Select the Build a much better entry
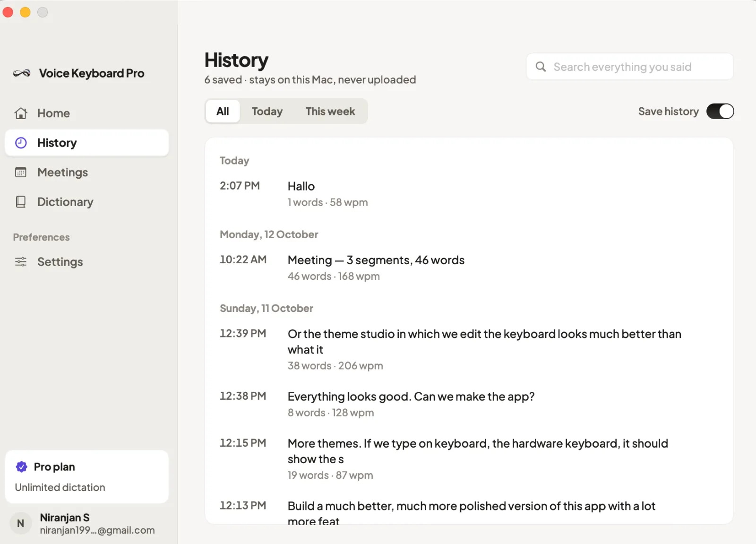The height and width of the screenshot is (544, 756). pos(469,512)
